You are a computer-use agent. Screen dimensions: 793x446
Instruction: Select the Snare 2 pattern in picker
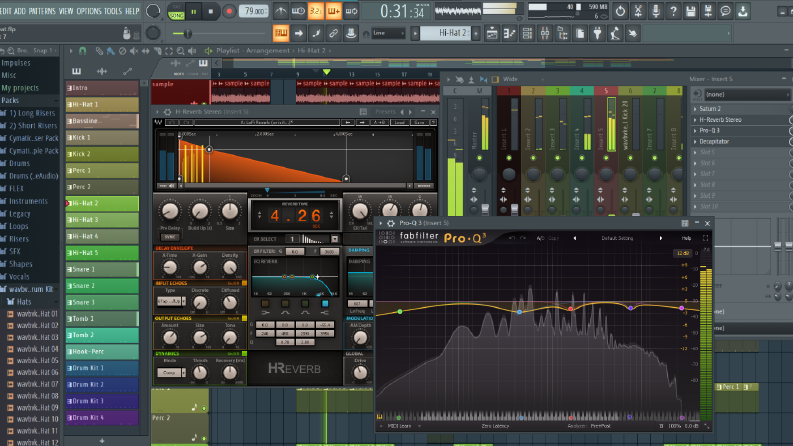click(x=102, y=286)
